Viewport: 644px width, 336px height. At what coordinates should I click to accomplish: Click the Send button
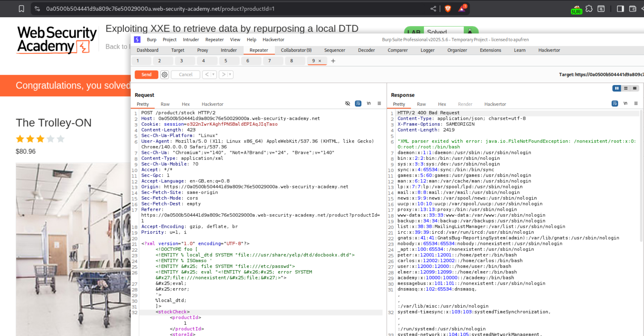[146, 74]
